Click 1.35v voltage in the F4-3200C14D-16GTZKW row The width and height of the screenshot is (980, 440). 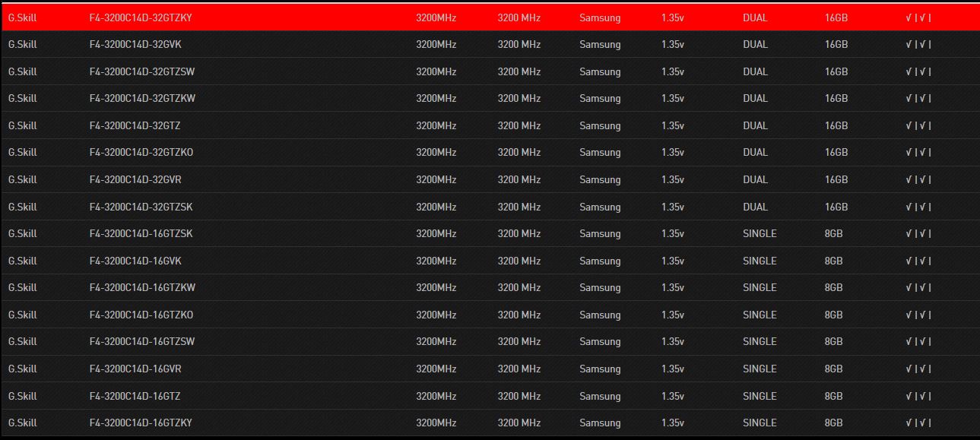coord(673,287)
